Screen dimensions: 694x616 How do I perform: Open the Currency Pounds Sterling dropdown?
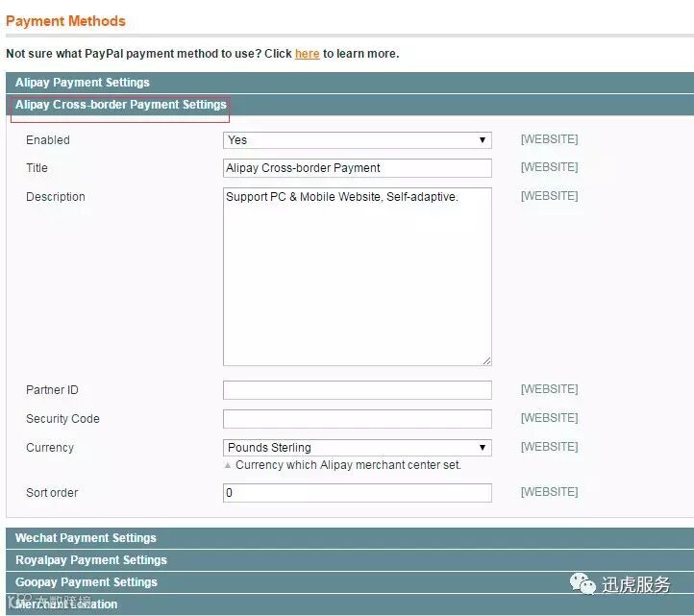(358, 448)
